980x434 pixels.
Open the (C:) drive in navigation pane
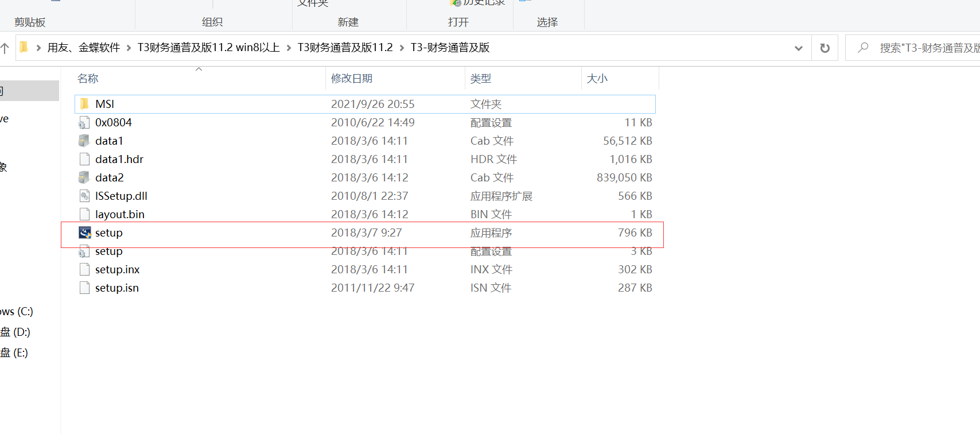(x=17, y=312)
